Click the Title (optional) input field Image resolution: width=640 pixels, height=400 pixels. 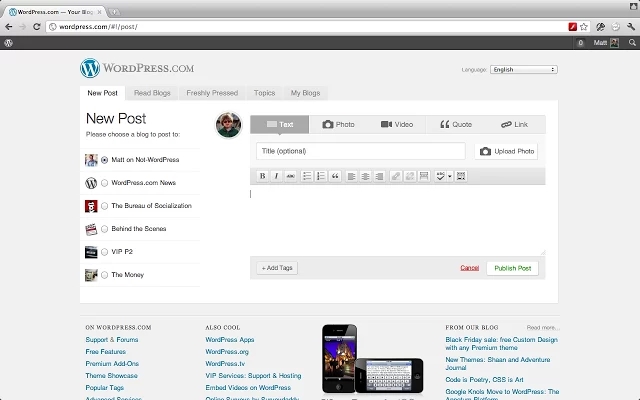click(360, 151)
